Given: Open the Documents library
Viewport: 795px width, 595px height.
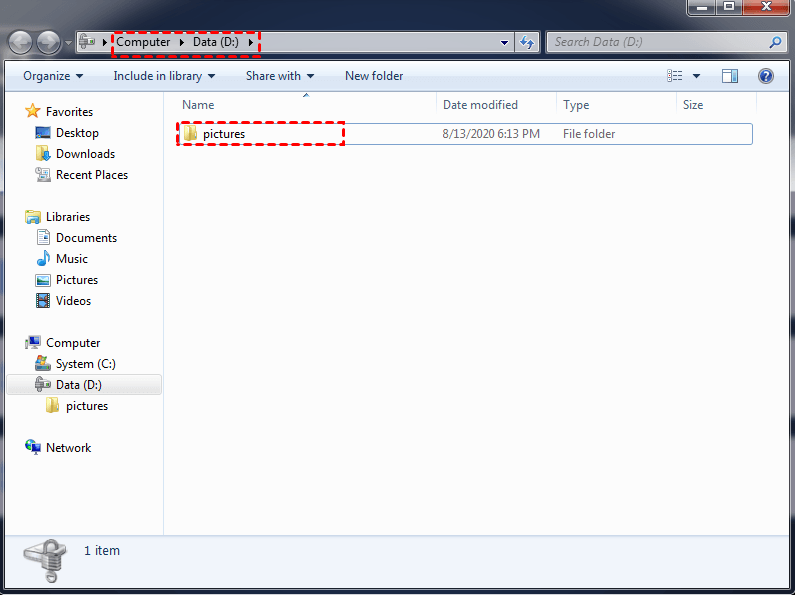Looking at the screenshot, I should 86,238.
